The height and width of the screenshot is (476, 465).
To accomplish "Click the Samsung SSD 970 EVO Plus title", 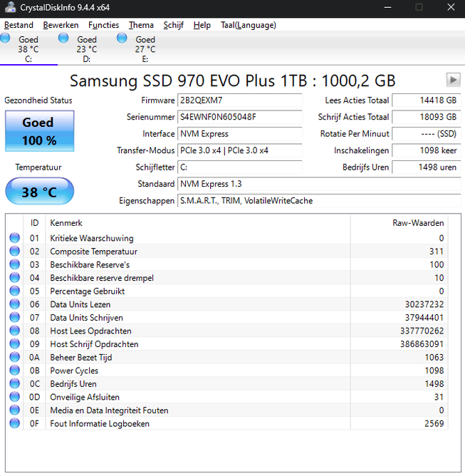I will click(x=232, y=81).
